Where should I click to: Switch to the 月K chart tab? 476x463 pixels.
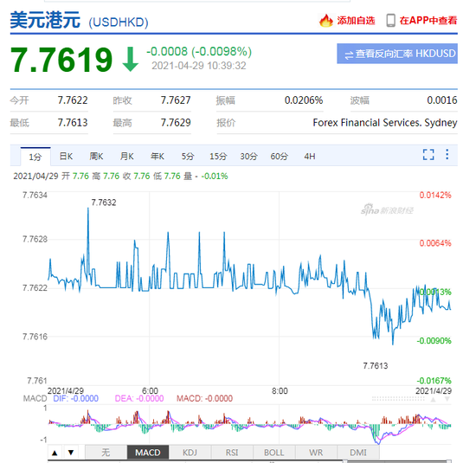(x=127, y=157)
